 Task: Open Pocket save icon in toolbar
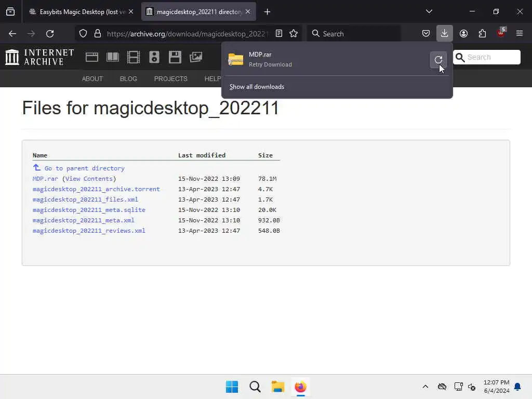click(x=426, y=33)
